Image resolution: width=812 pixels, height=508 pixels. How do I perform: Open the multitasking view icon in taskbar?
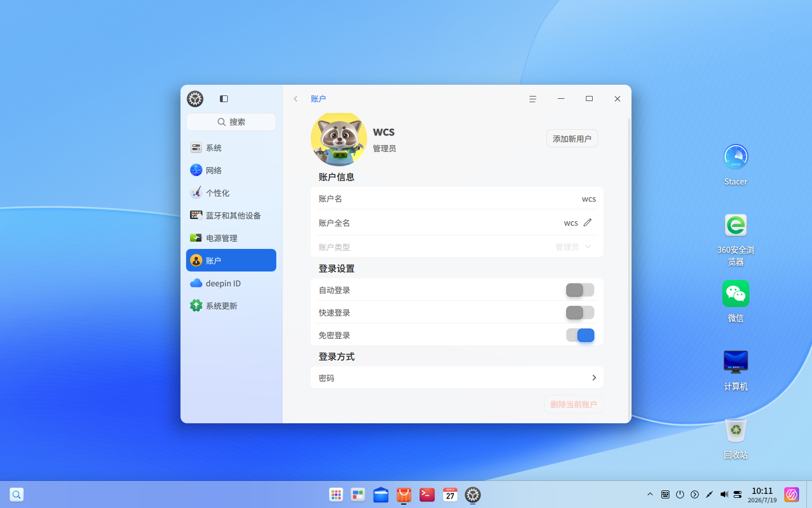[358, 495]
